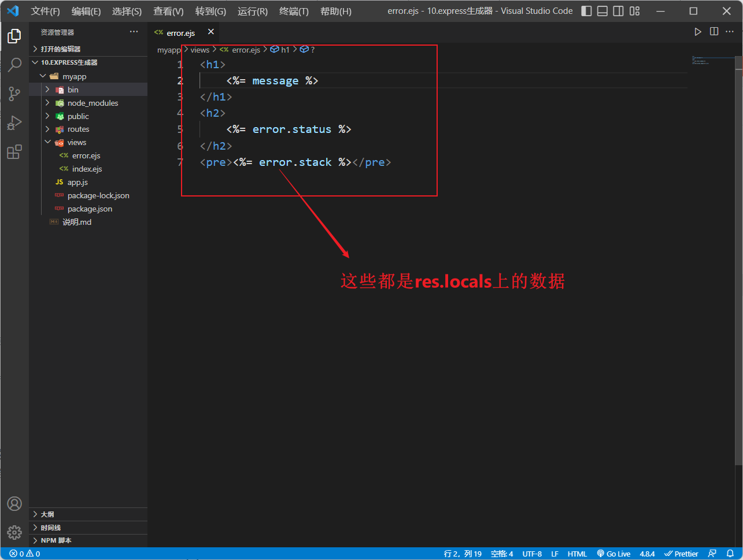The width and height of the screenshot is (743, 560).
Task: Open the Search view icon
Action: click(x=14, y=65)
